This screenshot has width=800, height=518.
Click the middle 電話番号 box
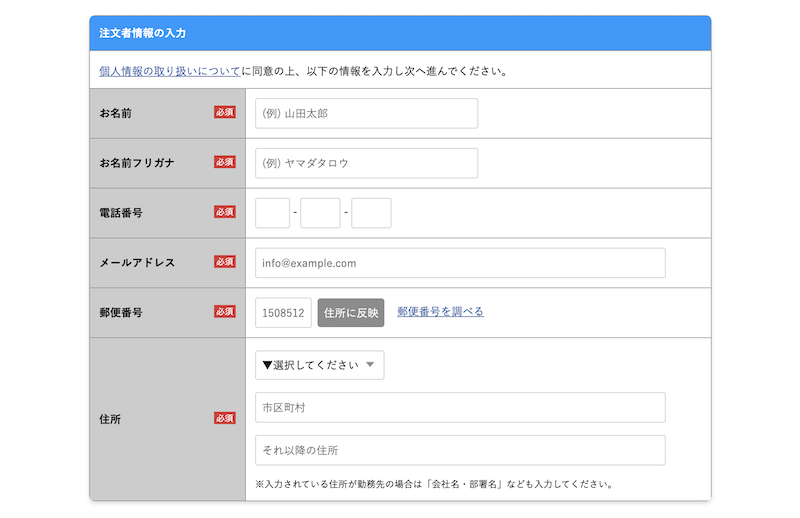click(x=320, y=213)
